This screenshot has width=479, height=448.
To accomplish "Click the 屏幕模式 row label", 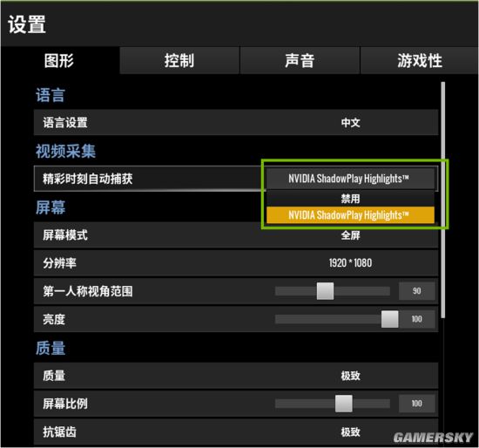I will (65, 235).
